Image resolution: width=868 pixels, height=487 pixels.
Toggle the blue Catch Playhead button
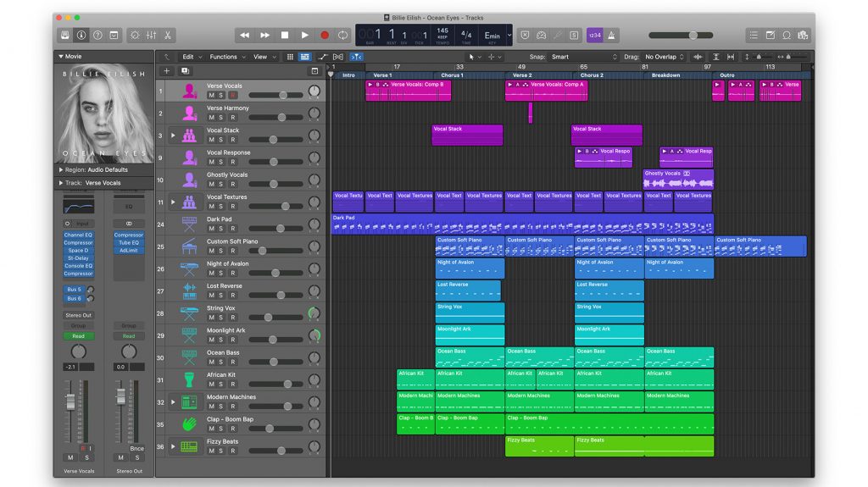click(356, 57)
